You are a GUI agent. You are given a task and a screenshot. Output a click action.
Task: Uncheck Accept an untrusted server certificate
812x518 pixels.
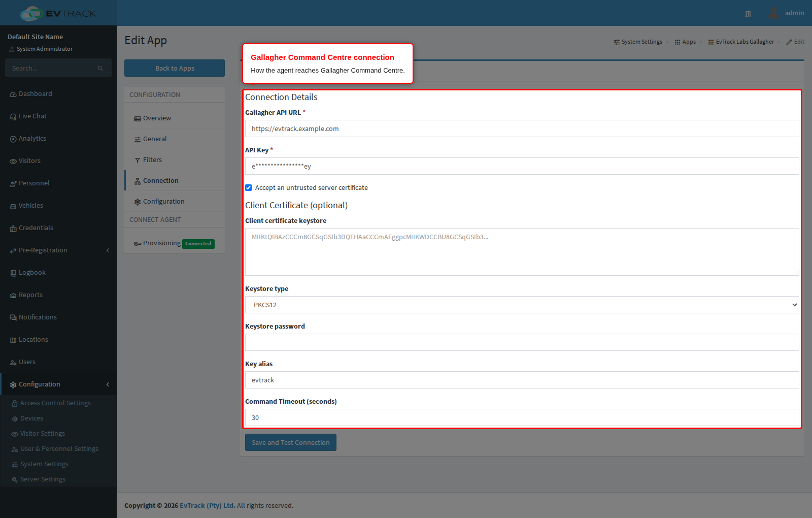tap(249, 188)
